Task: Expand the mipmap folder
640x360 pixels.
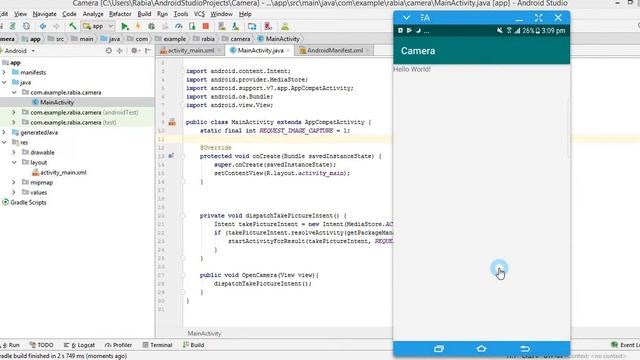Action: coord(14,182)
